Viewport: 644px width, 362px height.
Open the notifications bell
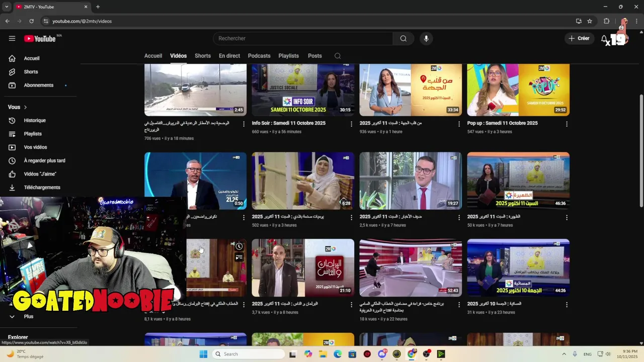pos(605,39)
